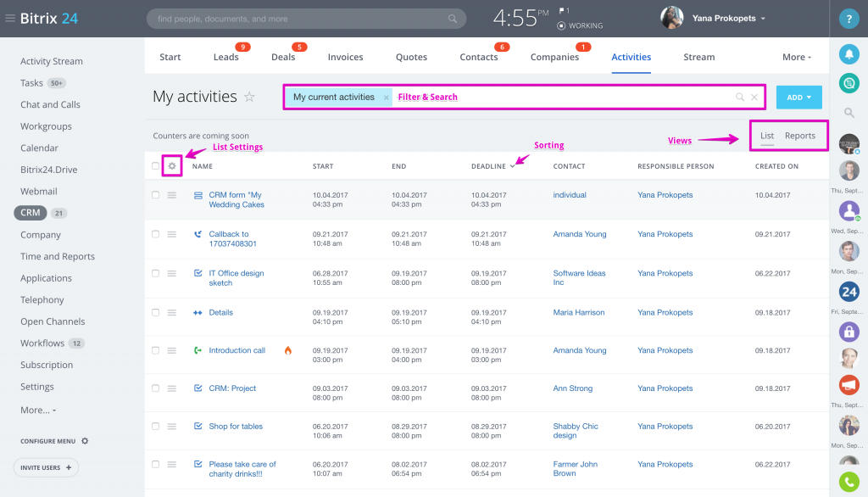
Task: Open row menu for Shop for tables
Action: (171, 427)
